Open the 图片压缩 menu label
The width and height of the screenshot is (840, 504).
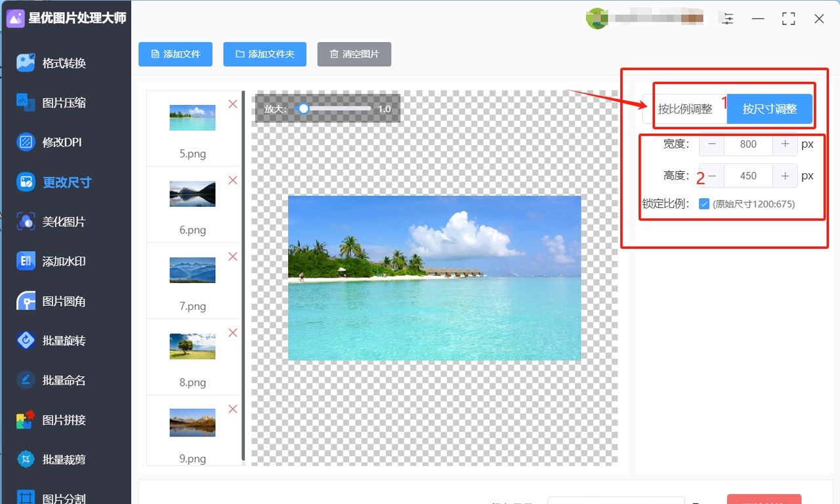[64, 102]
